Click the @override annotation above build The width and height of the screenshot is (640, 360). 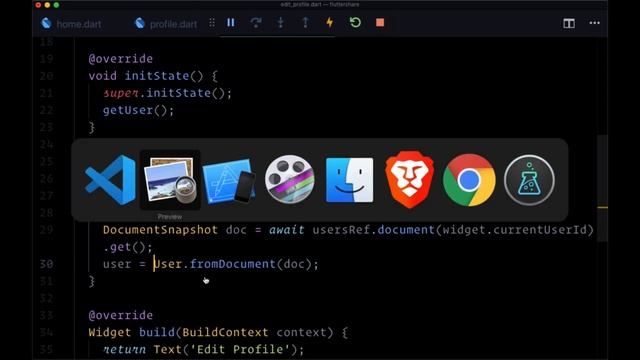click(x=121, y=315)
